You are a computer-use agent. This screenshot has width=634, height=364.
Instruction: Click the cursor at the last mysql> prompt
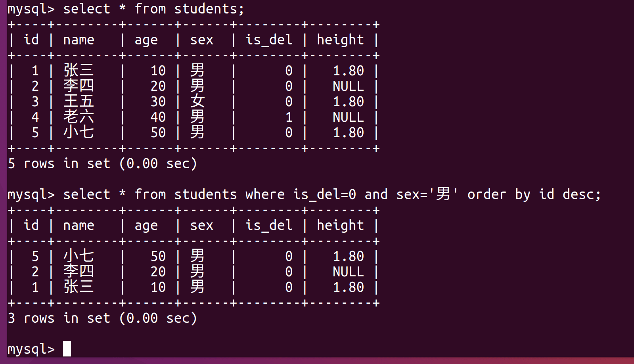(67, 349)
